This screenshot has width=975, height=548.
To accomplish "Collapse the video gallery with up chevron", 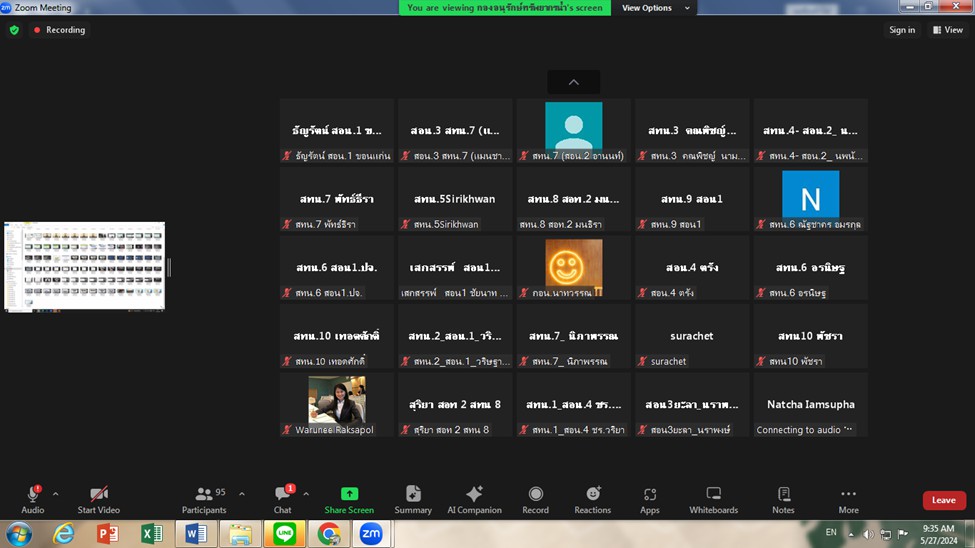I will coord(573,82).
